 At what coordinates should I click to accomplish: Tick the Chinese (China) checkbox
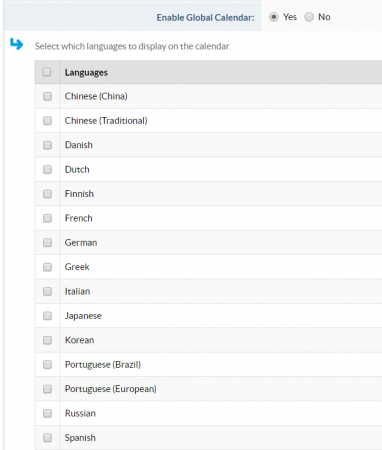pyautogui.click(x=47, y=96)
